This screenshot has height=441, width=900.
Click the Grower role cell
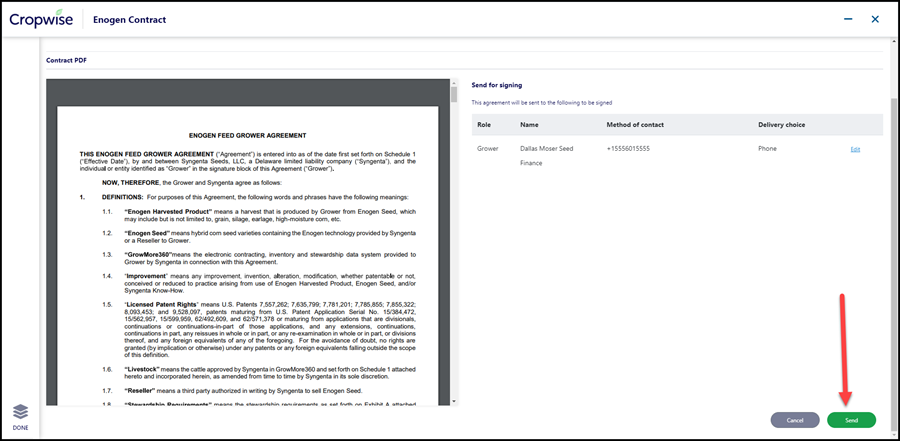click(x=487, y=149)
